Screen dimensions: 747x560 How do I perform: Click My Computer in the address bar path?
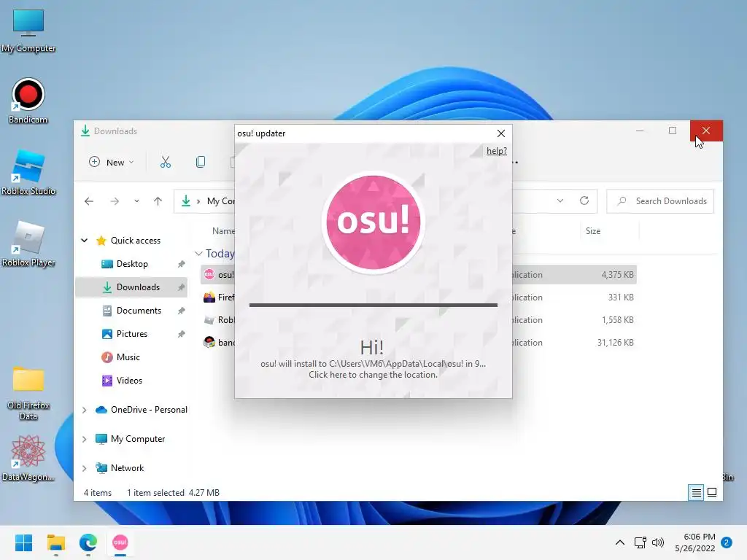220,201
